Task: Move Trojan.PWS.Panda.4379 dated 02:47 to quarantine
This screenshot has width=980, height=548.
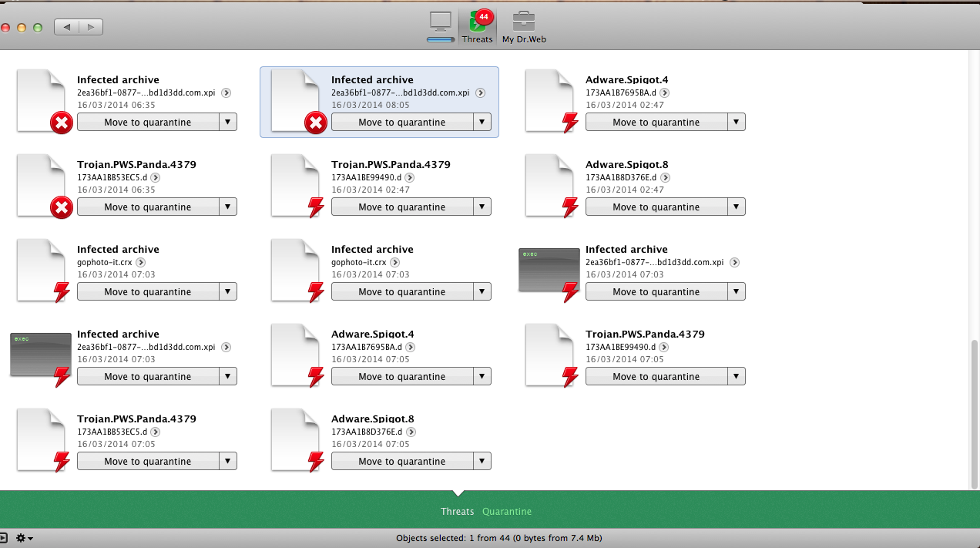Action: tap(402, 207)
